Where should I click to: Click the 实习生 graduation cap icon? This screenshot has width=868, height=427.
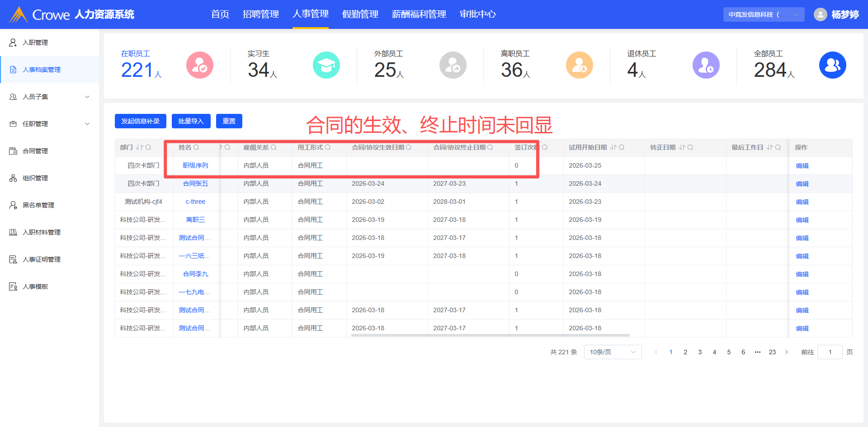[326, 66]
